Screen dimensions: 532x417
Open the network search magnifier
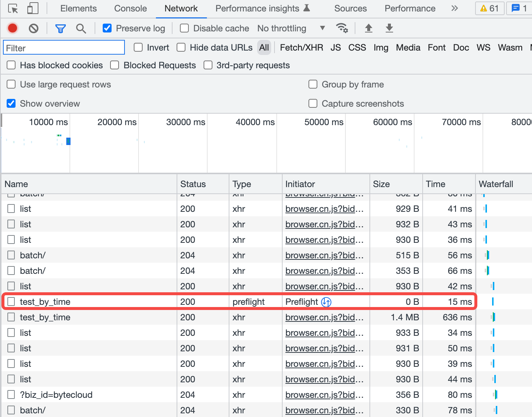[81, 28]
